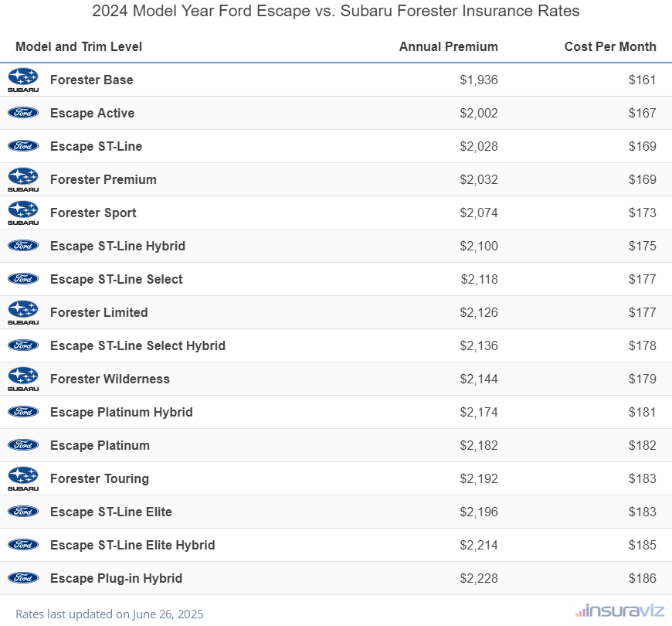
Task: Click the $2,126 annual premium value
Action: [x=479, y=312]
